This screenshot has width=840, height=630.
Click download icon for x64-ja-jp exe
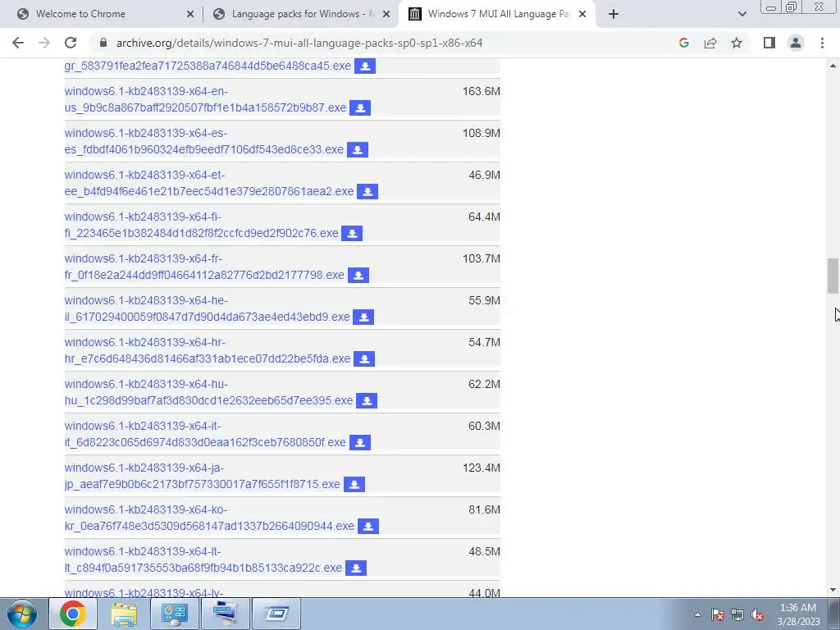click(x=354, y=484)
